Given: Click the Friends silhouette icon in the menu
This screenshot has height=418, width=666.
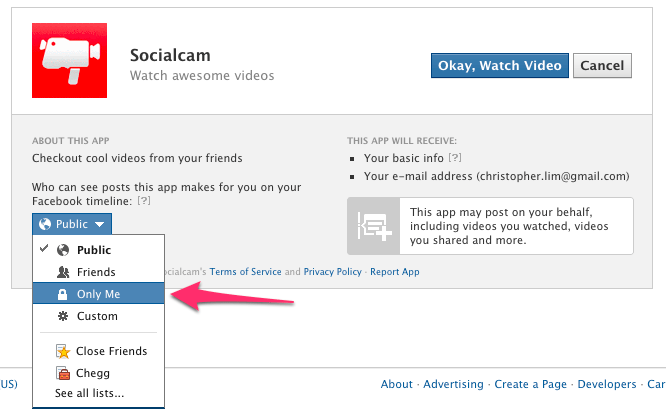Looking at the screenshot, I should [x=63, y=272].
